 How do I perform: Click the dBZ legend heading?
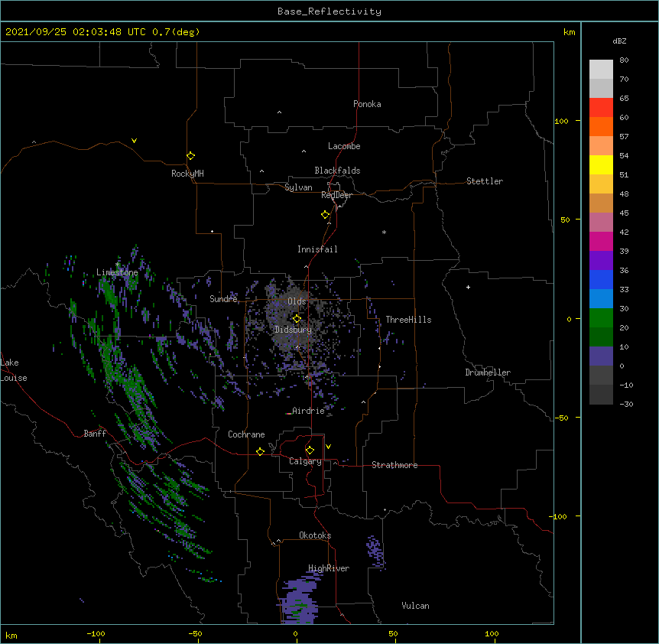(x=619, y=41)
